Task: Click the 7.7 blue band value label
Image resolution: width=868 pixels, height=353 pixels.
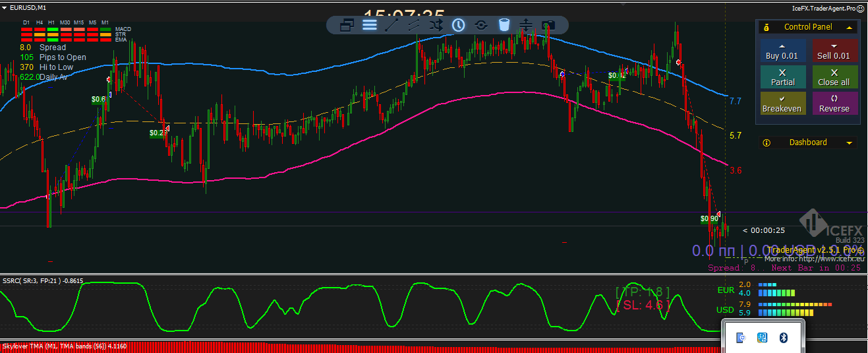Action: pos(736,101)
